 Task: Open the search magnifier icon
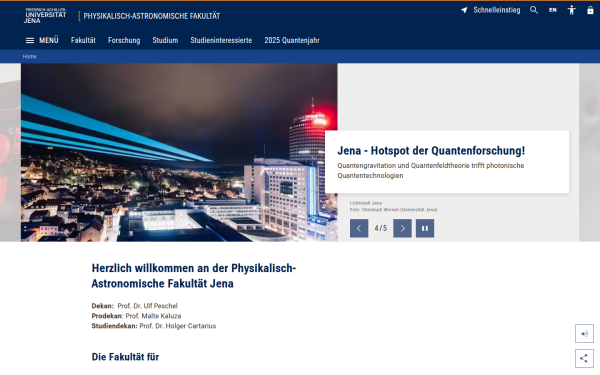point(534,10)
